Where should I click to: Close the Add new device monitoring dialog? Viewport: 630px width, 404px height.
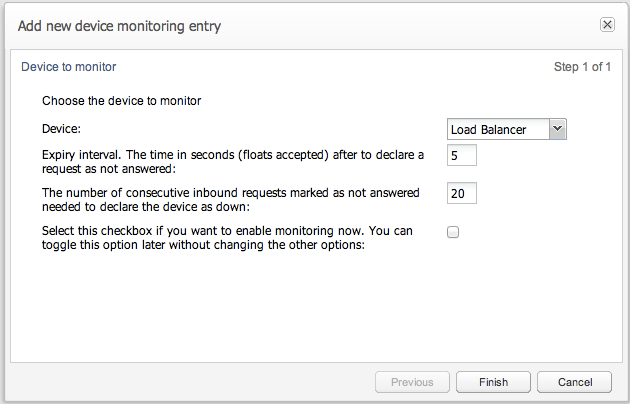click(607, 24)
